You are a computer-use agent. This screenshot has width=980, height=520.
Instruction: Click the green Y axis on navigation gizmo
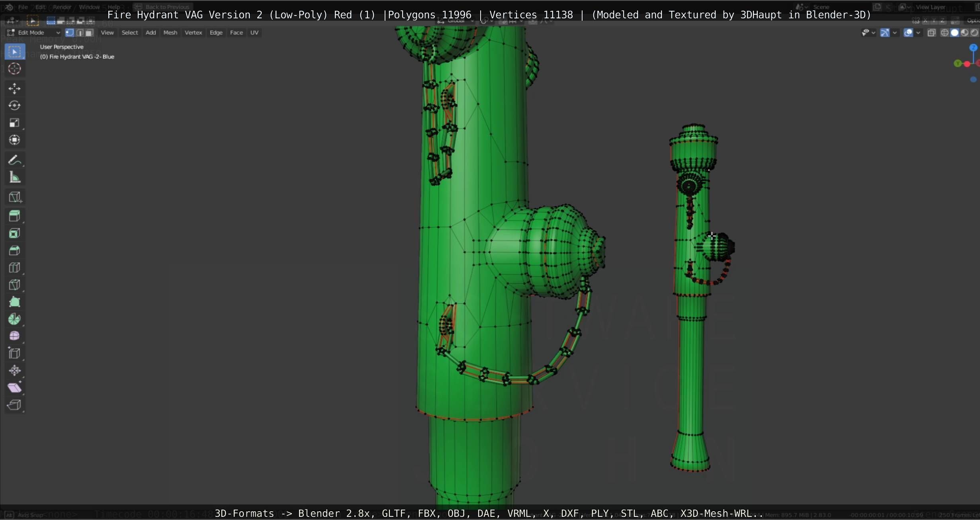[958, 64]
